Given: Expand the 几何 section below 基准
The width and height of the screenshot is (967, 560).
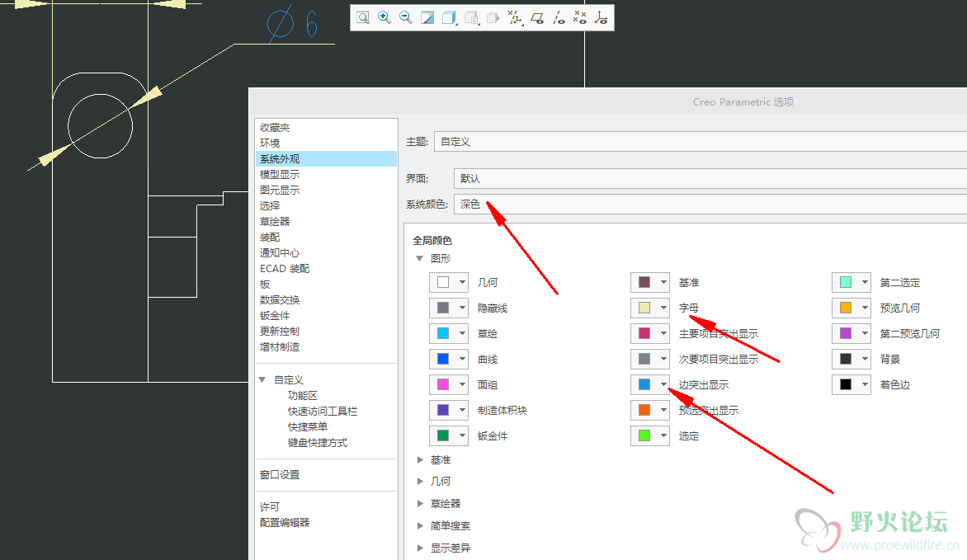Looking at the screenshot, I should 420,482.
